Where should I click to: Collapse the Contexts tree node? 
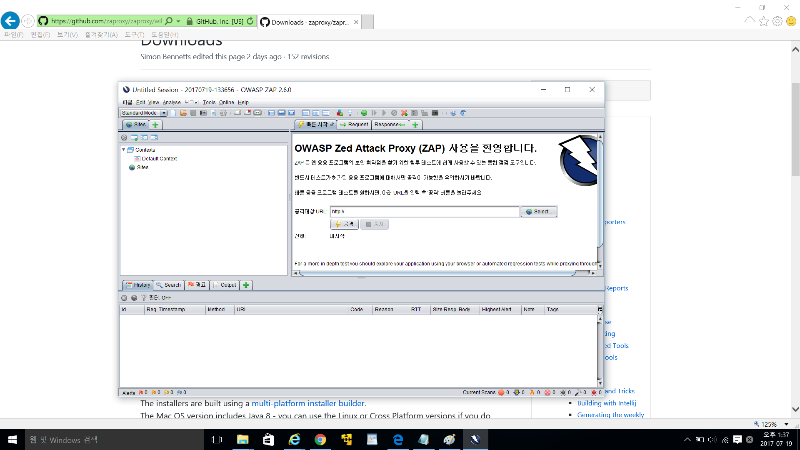[123, 150]
